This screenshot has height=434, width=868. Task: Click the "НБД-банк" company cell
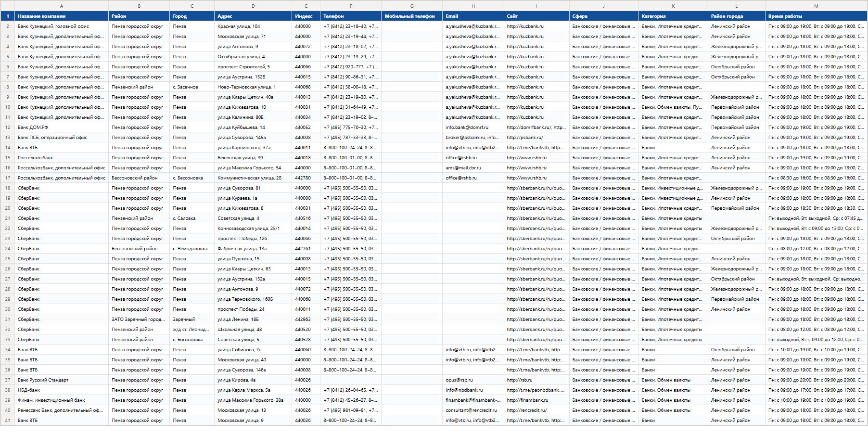(62, 390)
